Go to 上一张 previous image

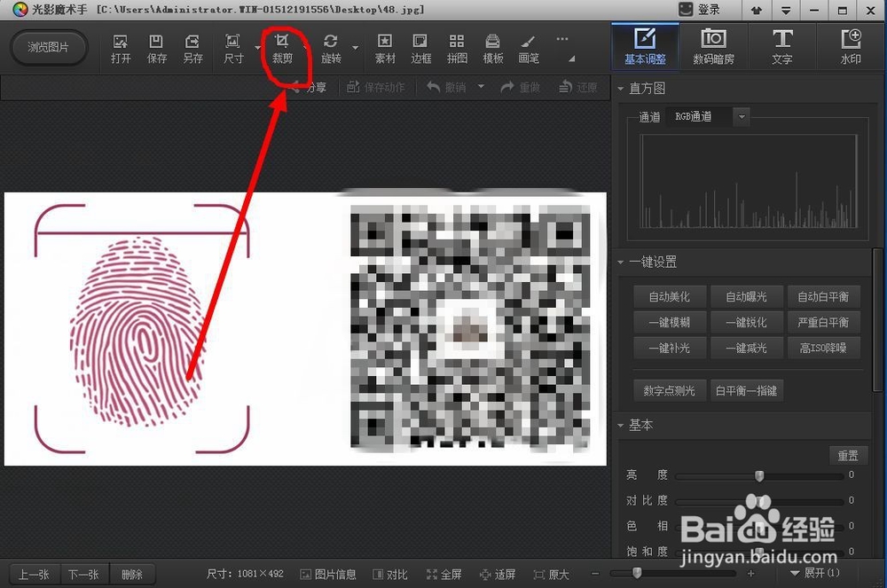coord(34,575)
